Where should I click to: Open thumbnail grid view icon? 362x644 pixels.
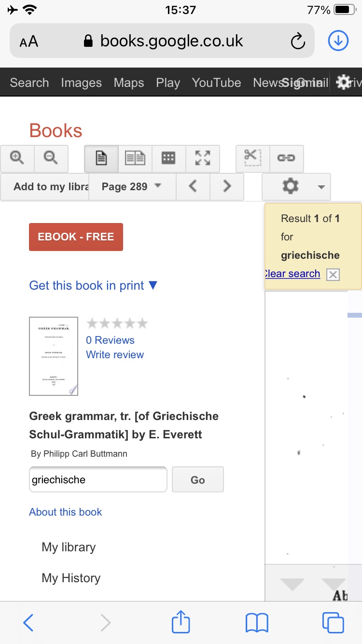pyautogui.click(x=168, y=158)
